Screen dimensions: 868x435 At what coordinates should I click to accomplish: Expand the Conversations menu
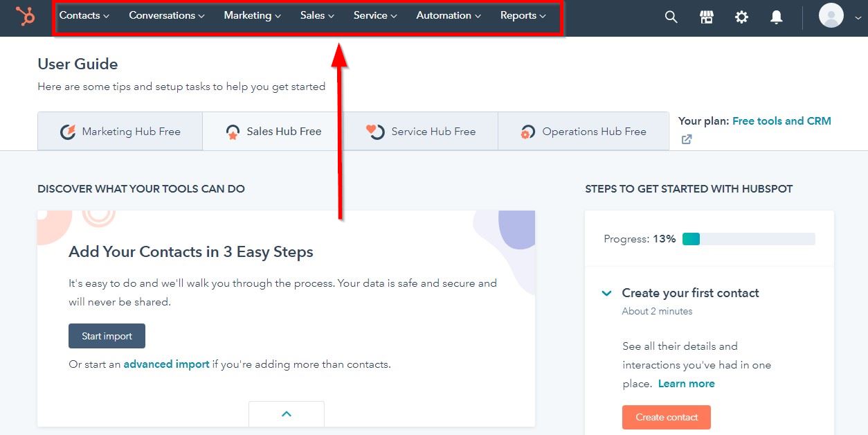tap(167, 15)
